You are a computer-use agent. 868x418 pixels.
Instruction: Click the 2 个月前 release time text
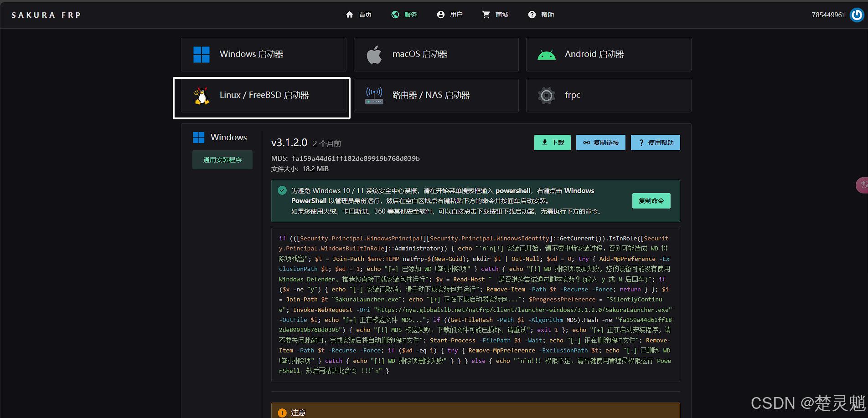pyautogui.click(x=327, y=143)
